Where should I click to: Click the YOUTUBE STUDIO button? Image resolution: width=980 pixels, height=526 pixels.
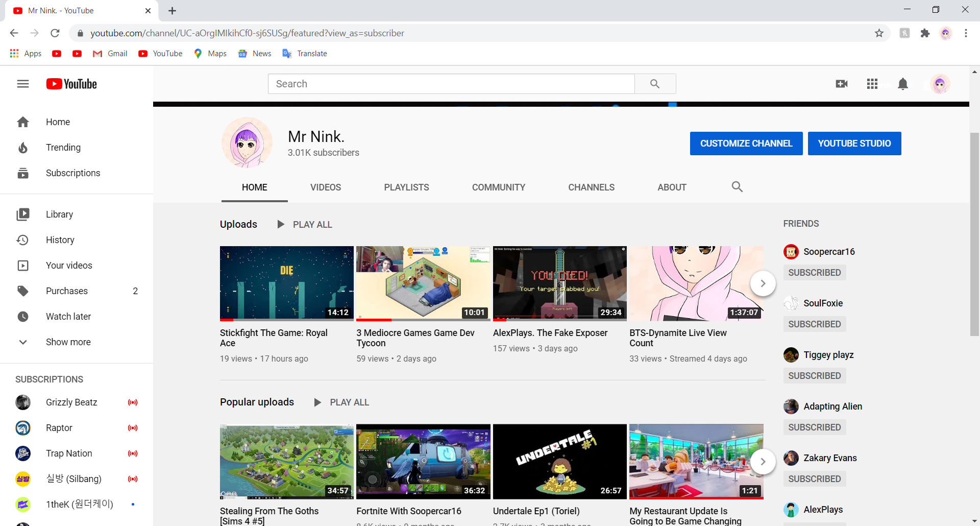point(854,144)
